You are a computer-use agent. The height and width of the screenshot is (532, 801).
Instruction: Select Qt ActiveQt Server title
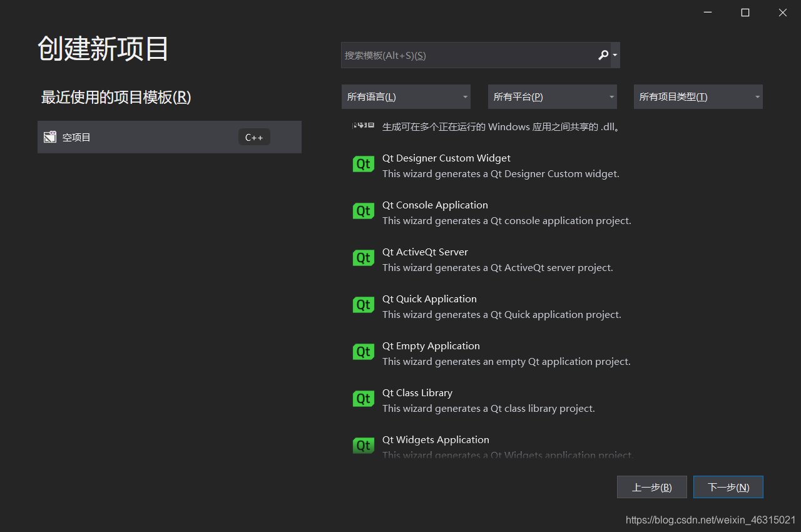pyautogui.click(x=425, y=252)
